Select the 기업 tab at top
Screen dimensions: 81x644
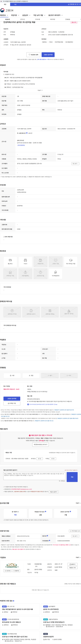click(x=15, y=4)
